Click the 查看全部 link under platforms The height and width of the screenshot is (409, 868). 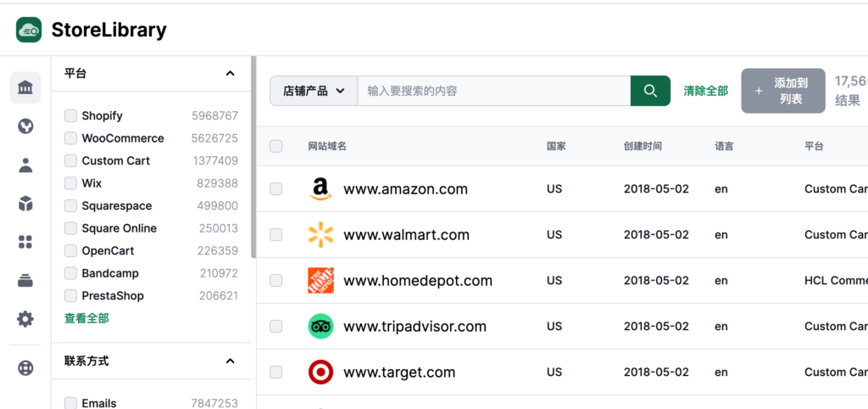pyautogui.click(x=87, y=318)
